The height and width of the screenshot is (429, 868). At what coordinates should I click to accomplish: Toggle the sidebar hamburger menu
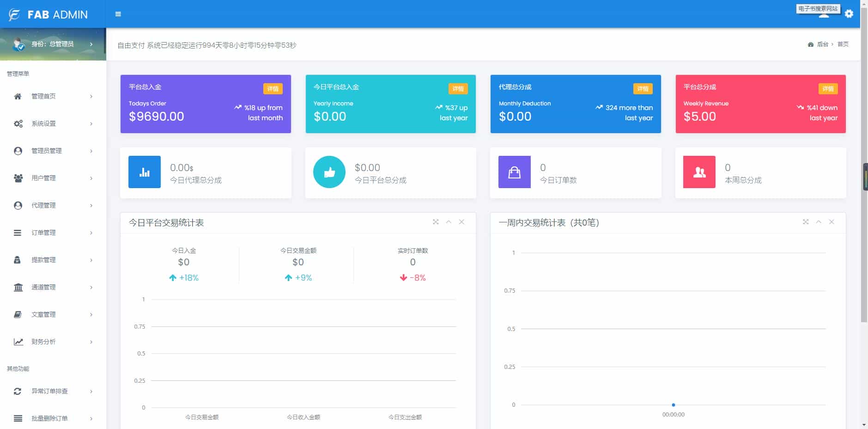click(118, 14)
